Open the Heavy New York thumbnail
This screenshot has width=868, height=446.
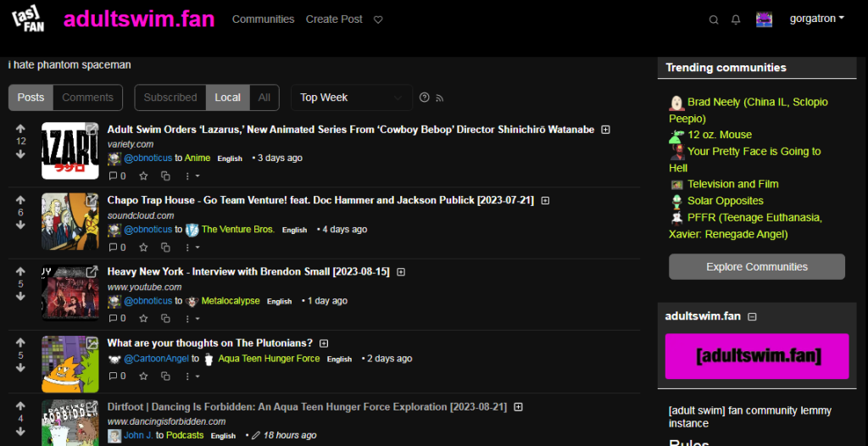point(70,293)
